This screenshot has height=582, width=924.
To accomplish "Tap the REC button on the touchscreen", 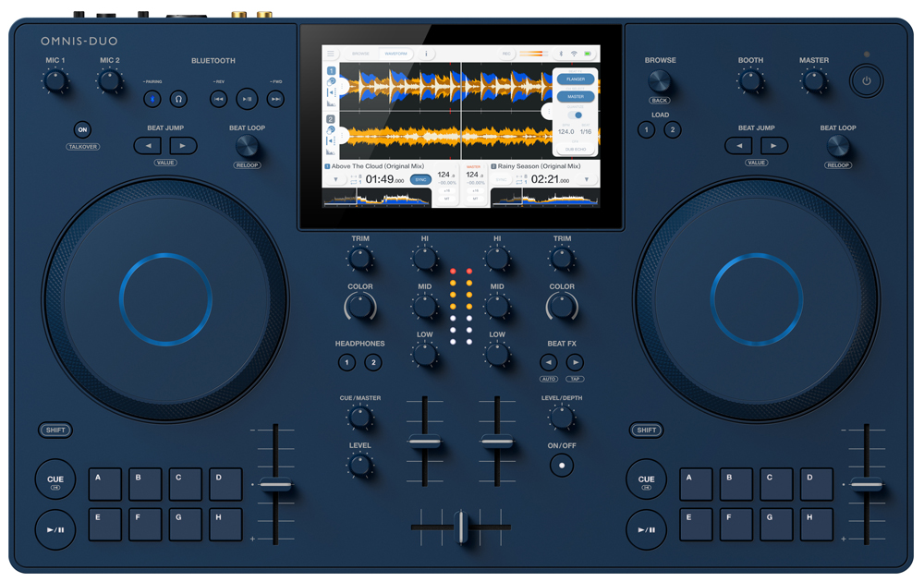I will [505, 54].
